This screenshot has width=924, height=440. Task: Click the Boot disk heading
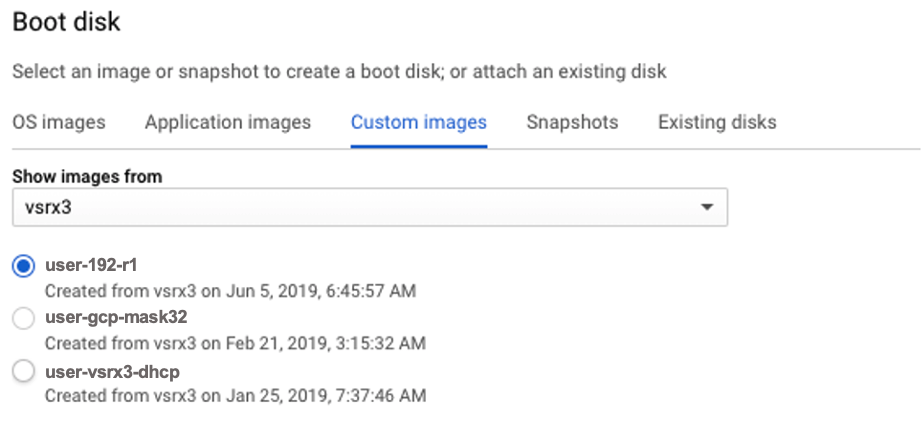coord(66,22)
